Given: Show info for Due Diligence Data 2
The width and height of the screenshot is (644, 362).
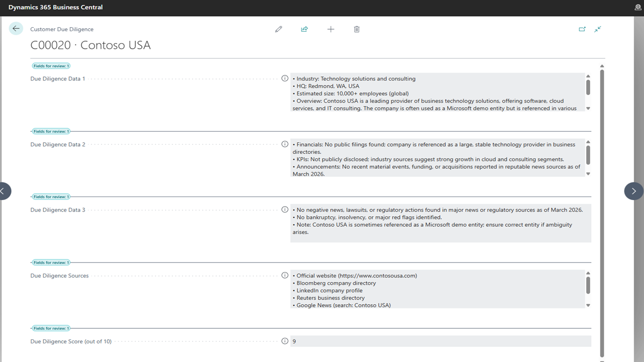Looking at the screenshot, I should [x=285, y=144].
